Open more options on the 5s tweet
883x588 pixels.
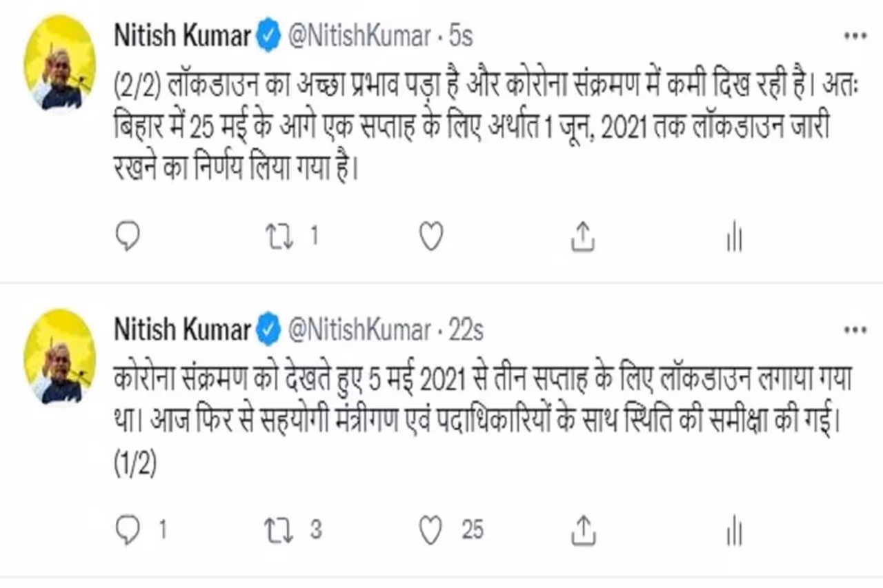855,37
